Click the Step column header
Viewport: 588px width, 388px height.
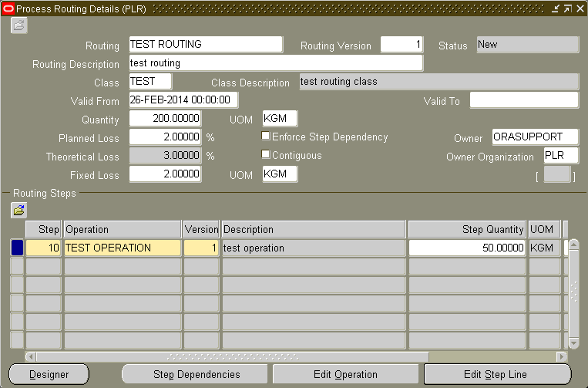(43, 229)
